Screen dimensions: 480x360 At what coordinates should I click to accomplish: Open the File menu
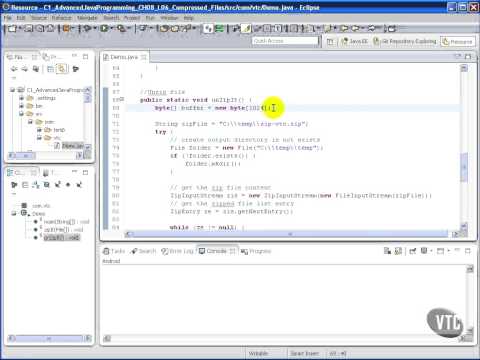(8, 18)
